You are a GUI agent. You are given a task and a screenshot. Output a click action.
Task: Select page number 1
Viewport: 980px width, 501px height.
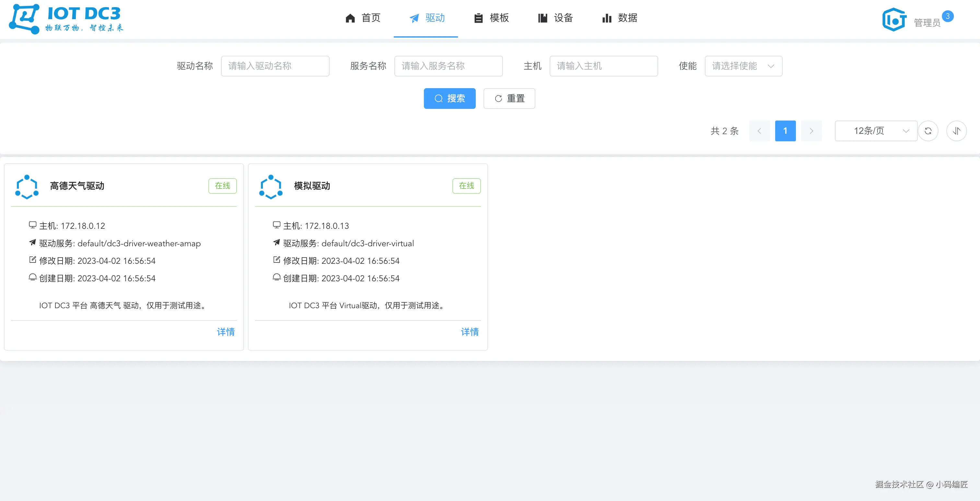click(x=785, y=131)
